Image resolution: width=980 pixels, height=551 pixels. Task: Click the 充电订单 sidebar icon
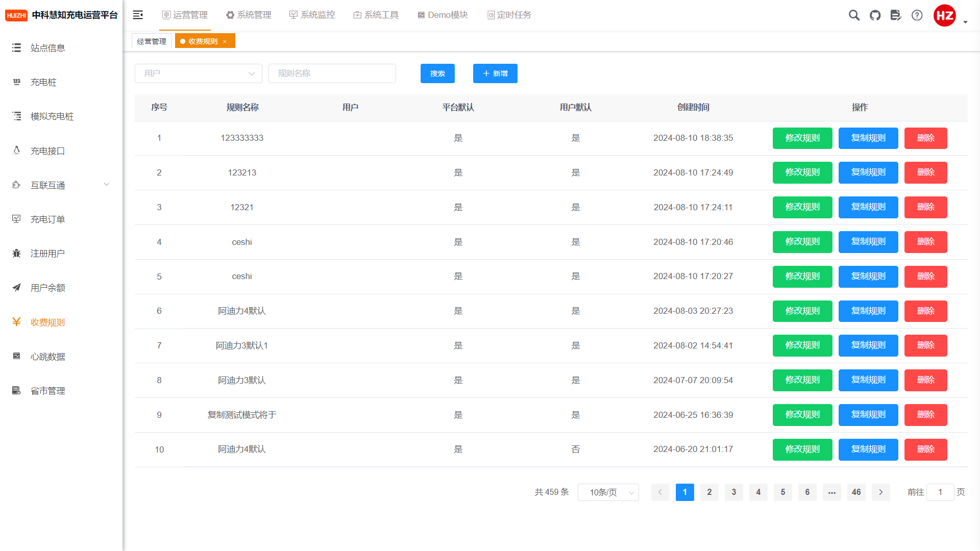(x=17, y=219)
